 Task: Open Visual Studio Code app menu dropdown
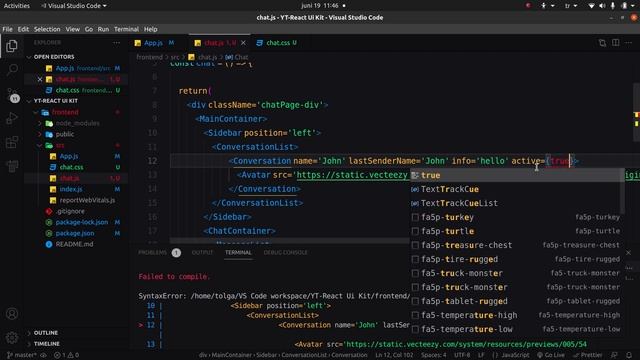(74, 6)
